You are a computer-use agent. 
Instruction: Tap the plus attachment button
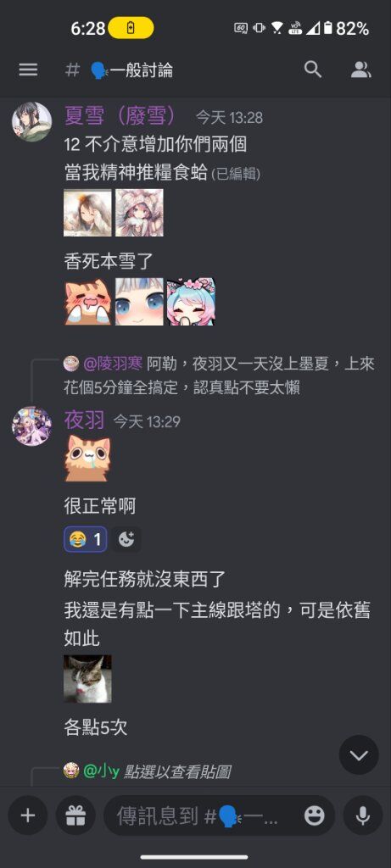click(x=28, y=815)
